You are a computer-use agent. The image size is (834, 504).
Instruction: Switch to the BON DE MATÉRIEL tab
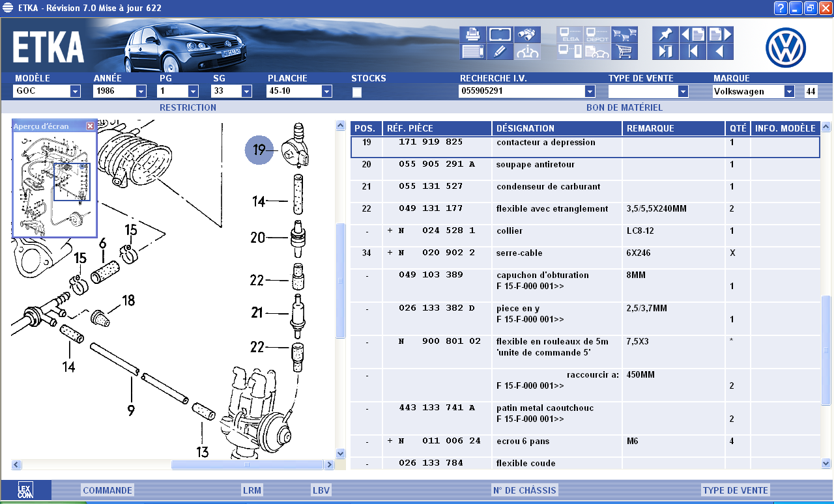(624, 107)
